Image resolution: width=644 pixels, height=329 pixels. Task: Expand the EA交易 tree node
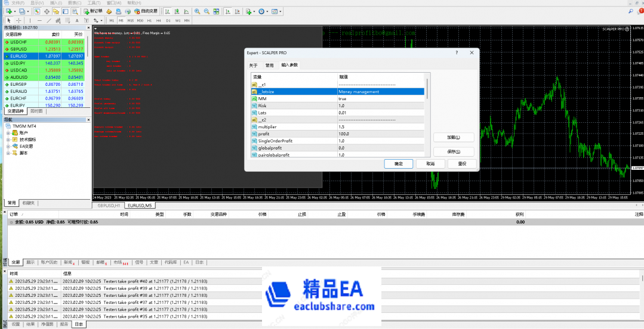pyautogui.click(x=8, y=146)
